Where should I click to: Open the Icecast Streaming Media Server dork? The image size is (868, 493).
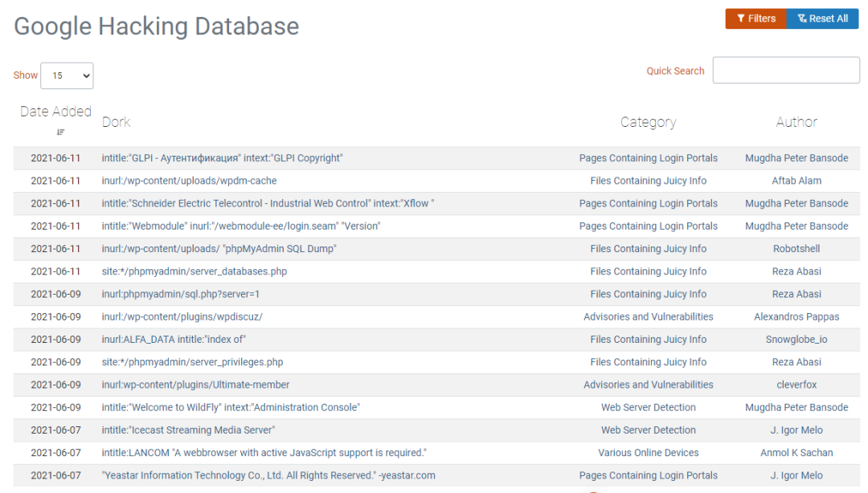pyautogui.click(x=188, y=430)
